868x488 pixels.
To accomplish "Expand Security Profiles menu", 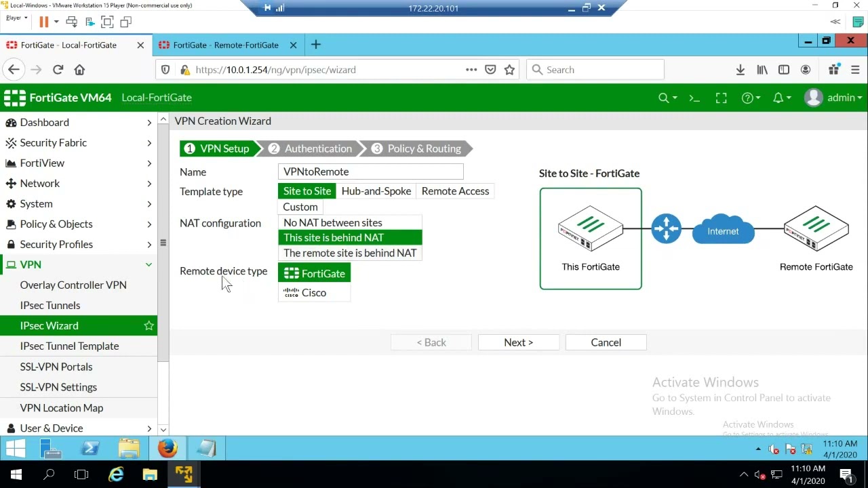I will (79, 245).
